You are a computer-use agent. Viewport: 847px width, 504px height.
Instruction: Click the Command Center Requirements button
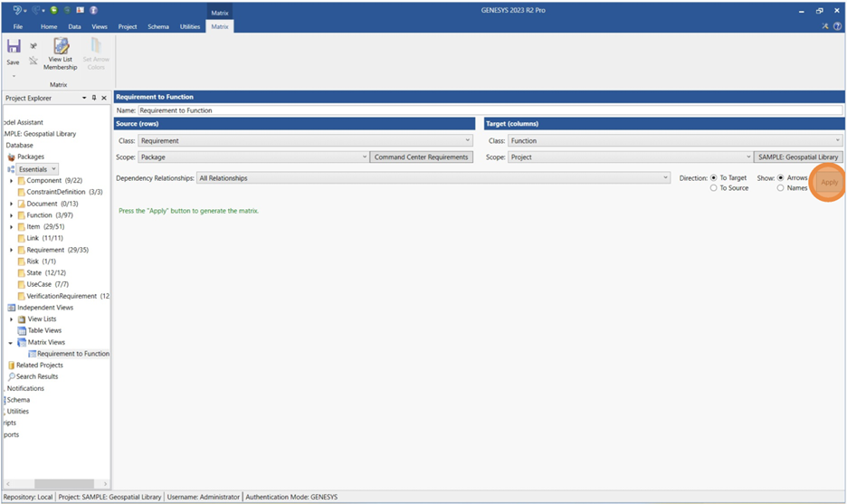pos(422,157)
